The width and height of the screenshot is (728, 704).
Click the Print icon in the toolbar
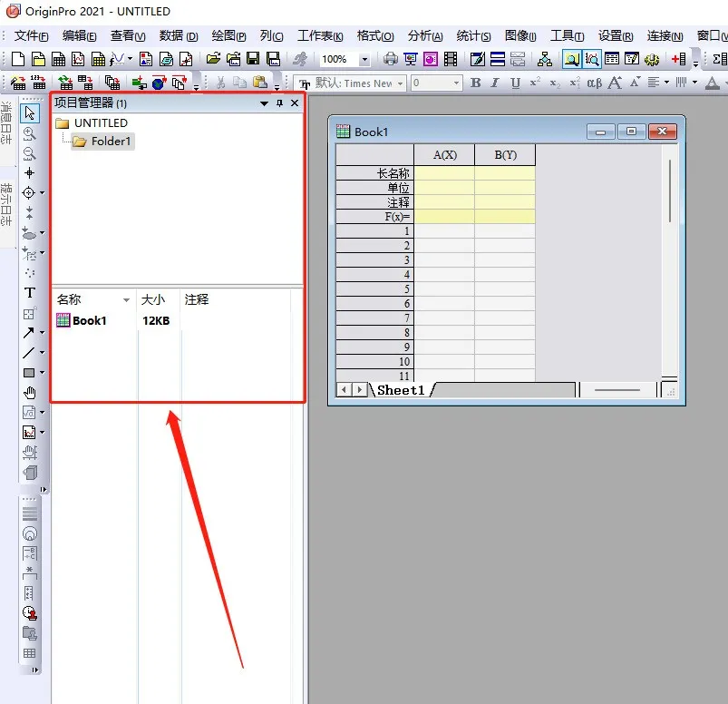point(390,59)
